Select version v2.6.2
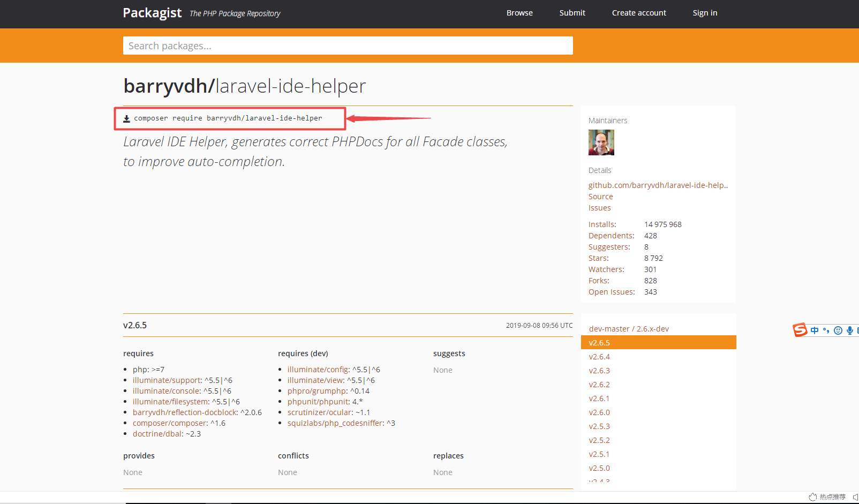The height and width of the screenshot is (504, 859). (599, 385)
